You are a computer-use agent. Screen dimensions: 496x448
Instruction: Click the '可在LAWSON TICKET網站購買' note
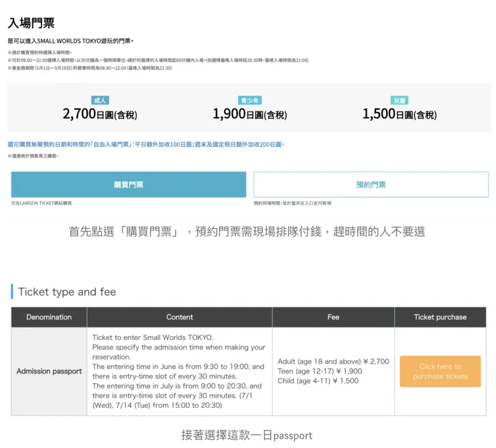(42, 203)
